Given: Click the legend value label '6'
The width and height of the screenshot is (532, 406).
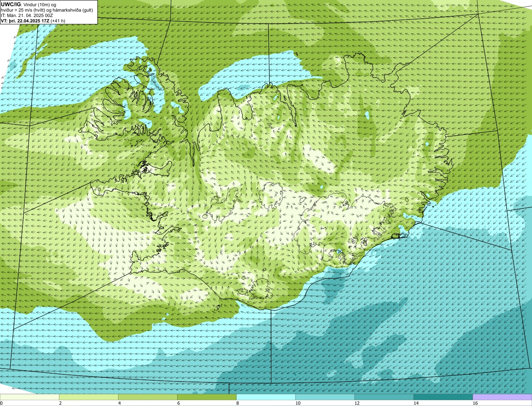Looking at the screenshot, I should [179, 403].
